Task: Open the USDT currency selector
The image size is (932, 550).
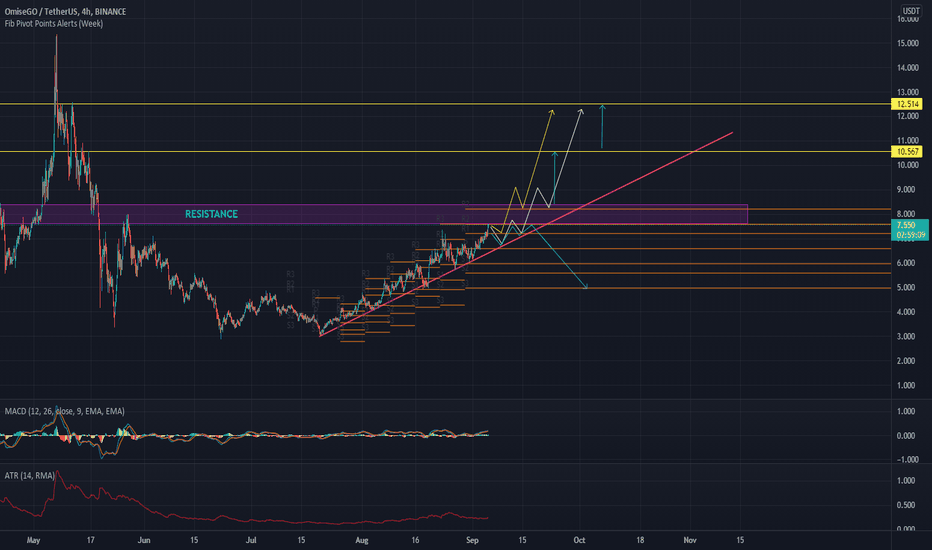Action: [911, 11]
